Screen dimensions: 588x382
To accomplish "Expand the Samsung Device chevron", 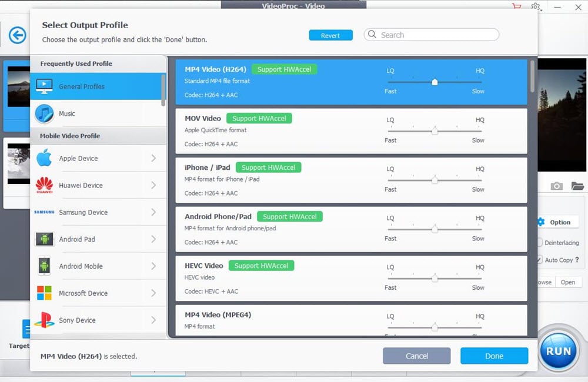I will [x=153, y=212].
